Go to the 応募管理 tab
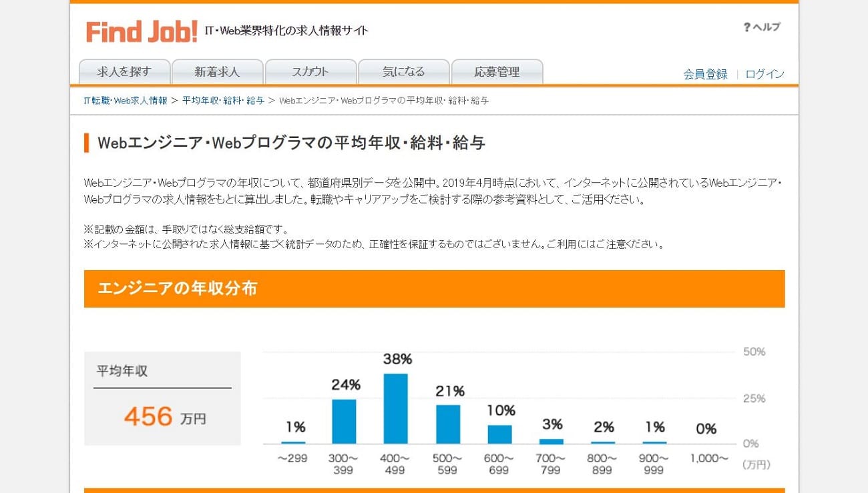The width and height of the screenshot is (868, 493). (497, 72)
